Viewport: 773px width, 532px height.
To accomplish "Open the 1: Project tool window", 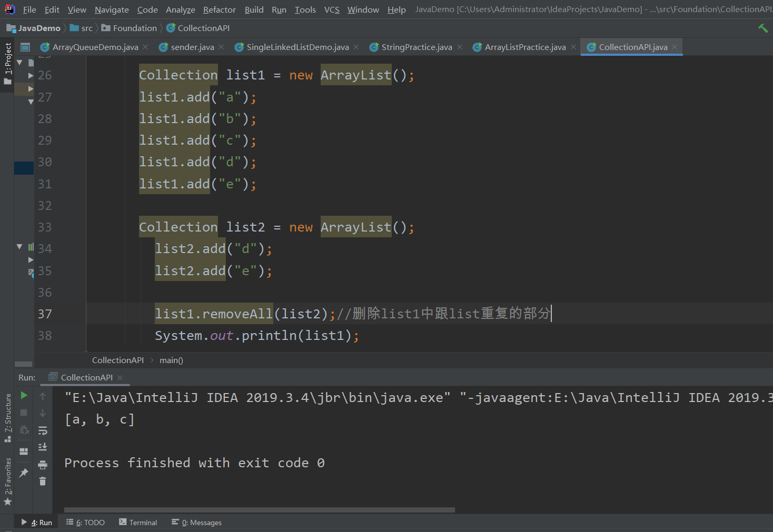I will [x=7, y=63].
